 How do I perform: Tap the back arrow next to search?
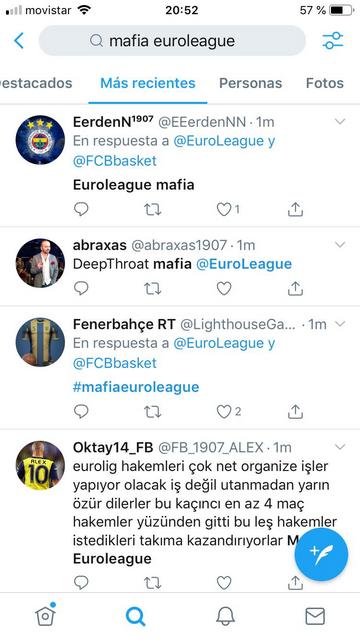click(19, 41)
